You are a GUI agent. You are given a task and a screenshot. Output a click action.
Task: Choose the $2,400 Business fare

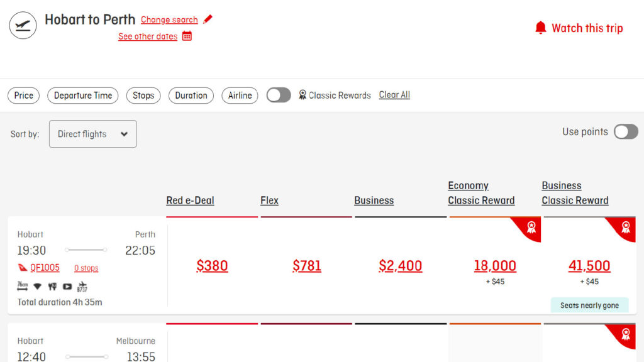click(x=401, y=266)
